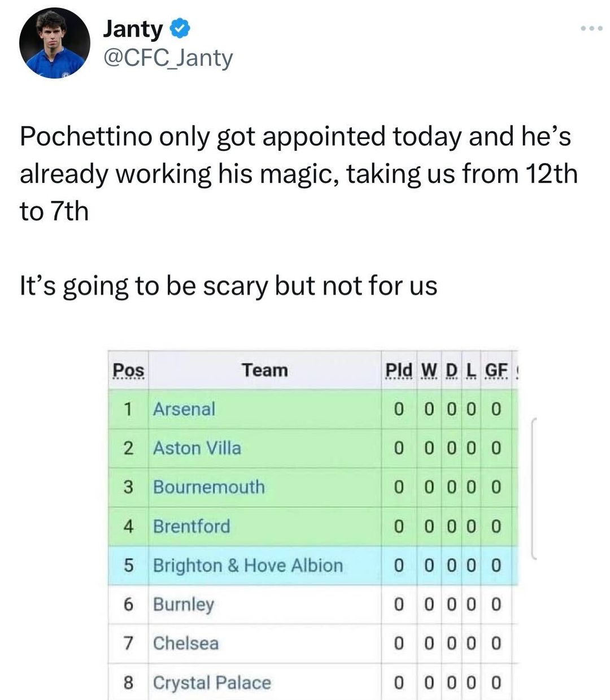Click the GF column header
This screenshot has height=700, width=610.
496,370
